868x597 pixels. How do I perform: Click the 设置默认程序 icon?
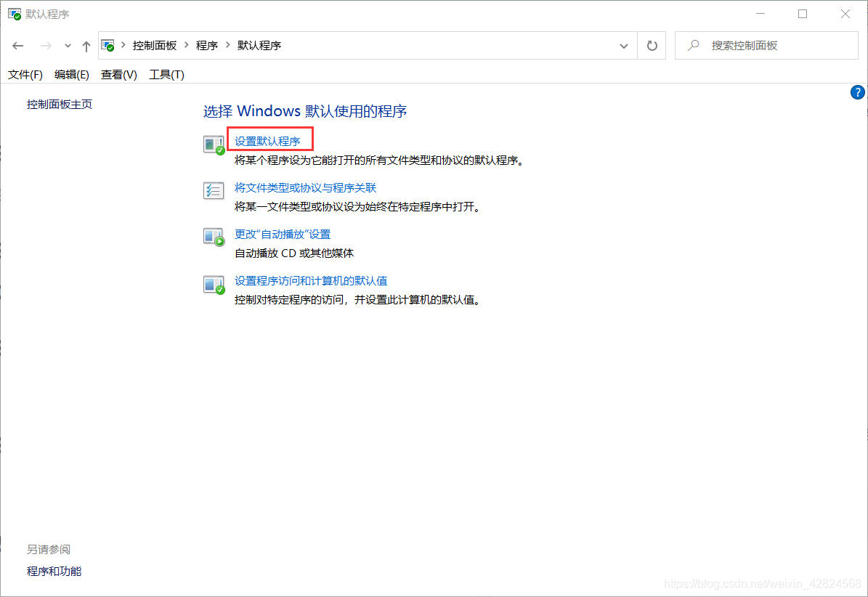(214, 145)
